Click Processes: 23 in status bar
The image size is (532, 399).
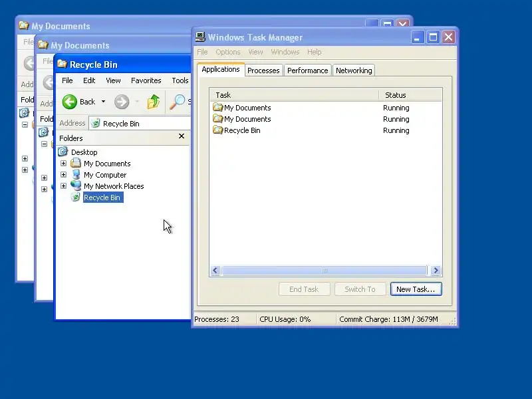217,319
